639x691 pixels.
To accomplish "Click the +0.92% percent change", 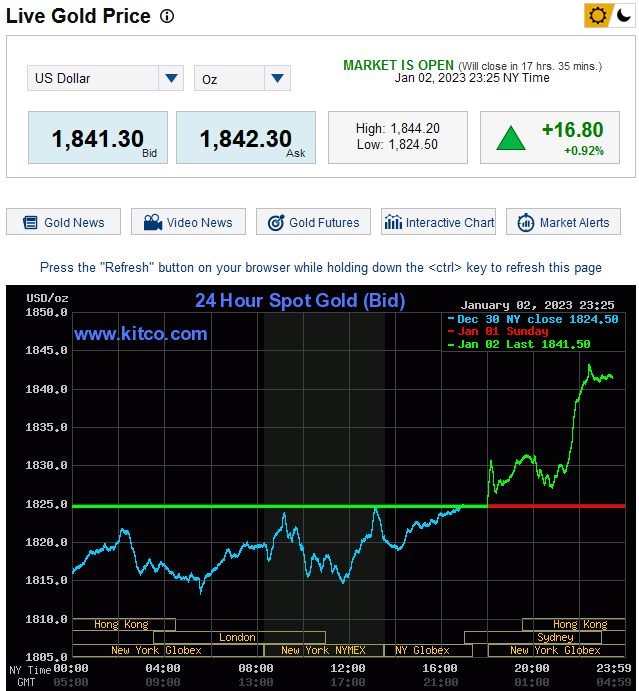I will [583, 151].
